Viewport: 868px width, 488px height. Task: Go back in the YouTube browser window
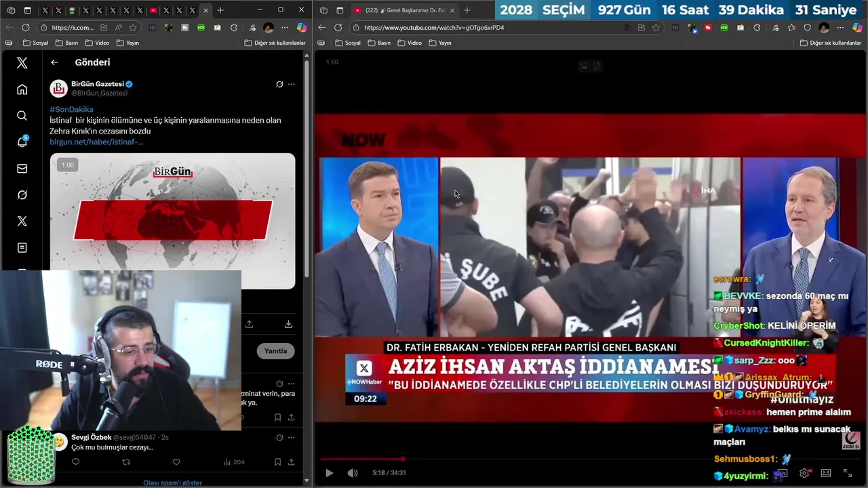click(321, 27)
